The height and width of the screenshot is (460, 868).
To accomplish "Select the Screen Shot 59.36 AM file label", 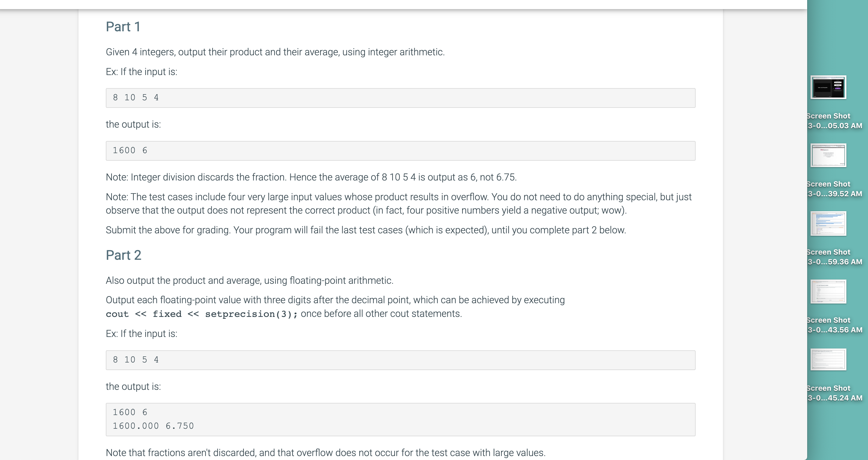I will (835, 257).
